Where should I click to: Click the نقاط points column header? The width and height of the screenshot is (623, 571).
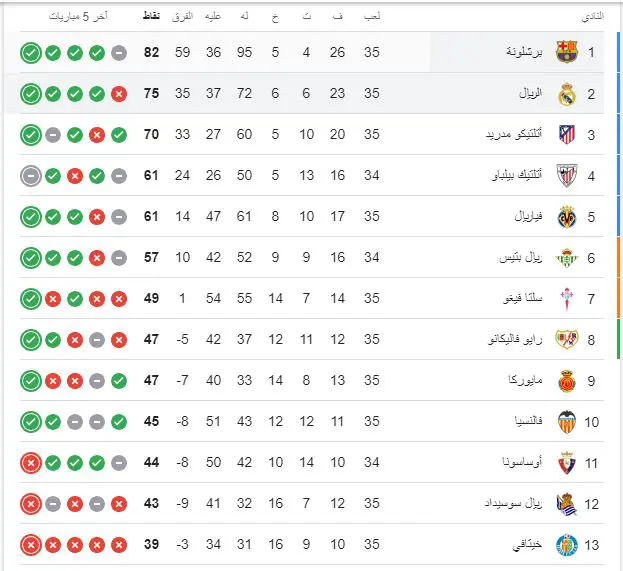pos(151,16)
